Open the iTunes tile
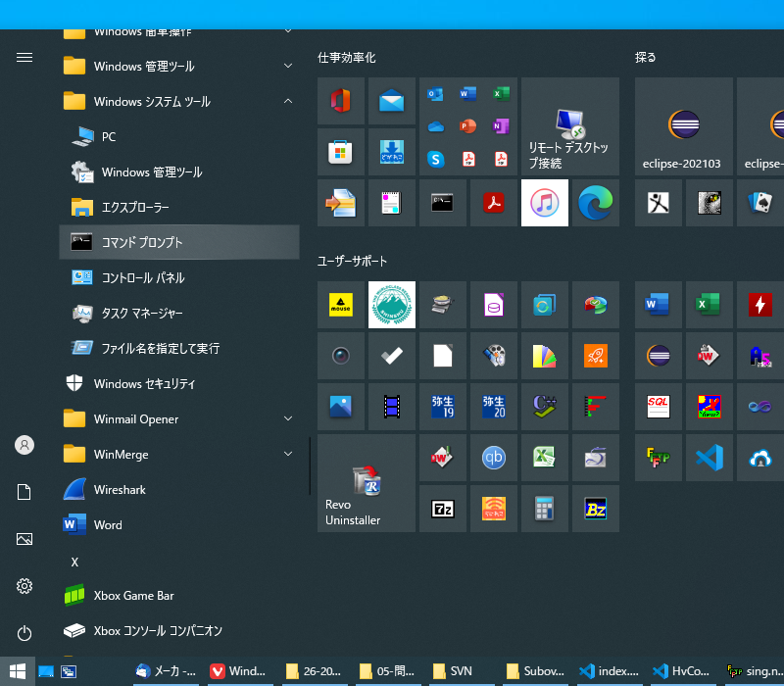Image resolution: width=784 pixels, height=686 pixels. point(545,203)
